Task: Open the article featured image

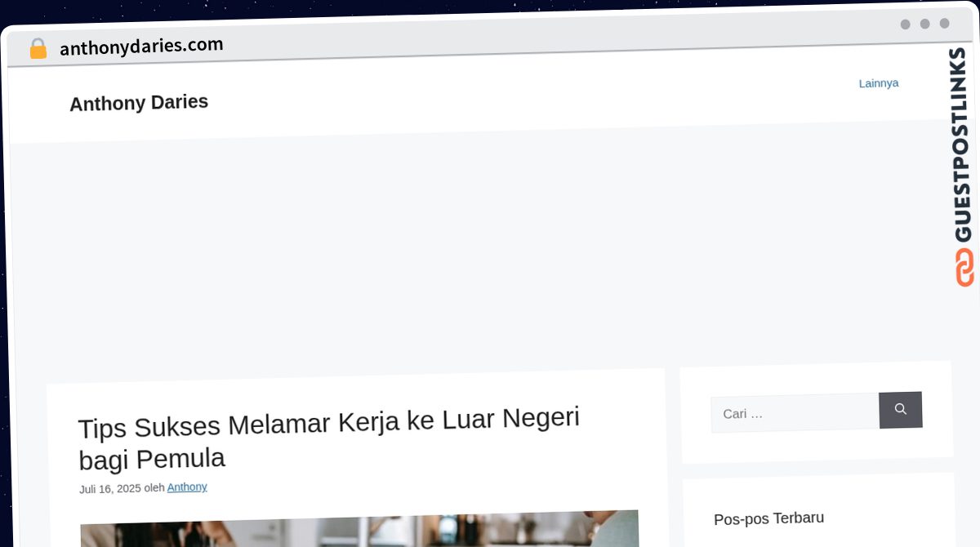Action: pyautogui.click(x=359, y=529)
